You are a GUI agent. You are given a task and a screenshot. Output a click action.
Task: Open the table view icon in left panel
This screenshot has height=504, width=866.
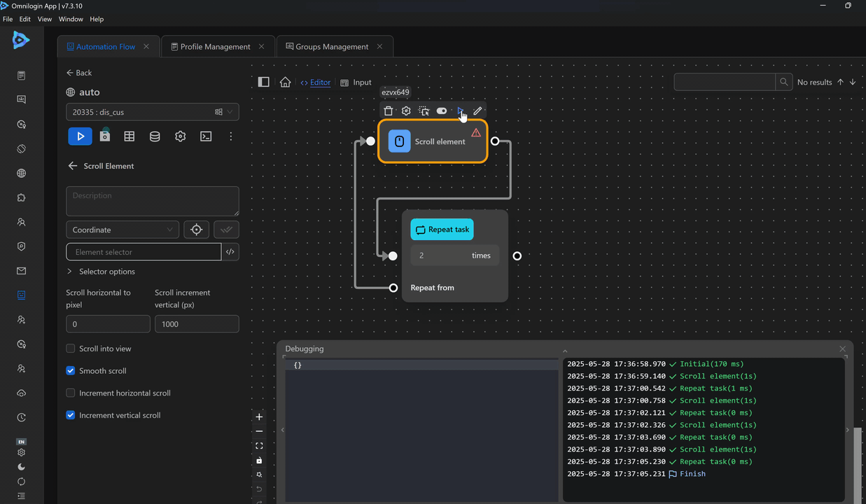tap(130, 136)
